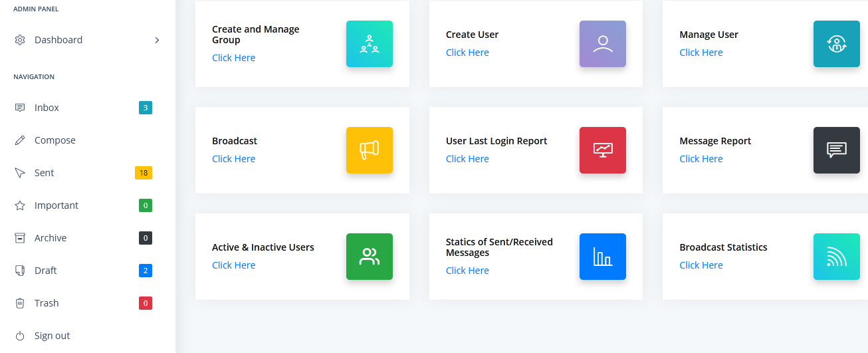Screen dimensions: 868x353
Task: Open the Inbox from the sidebar
Action: [47, 108]
